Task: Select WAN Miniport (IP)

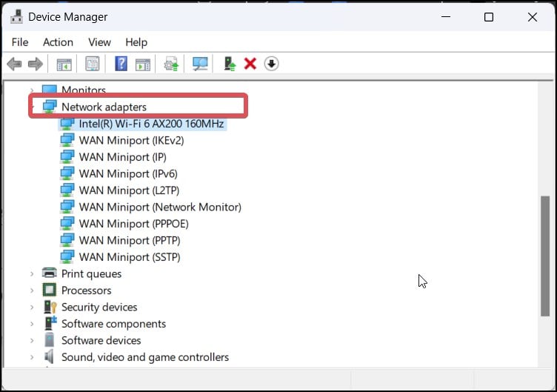Action: 122,157
